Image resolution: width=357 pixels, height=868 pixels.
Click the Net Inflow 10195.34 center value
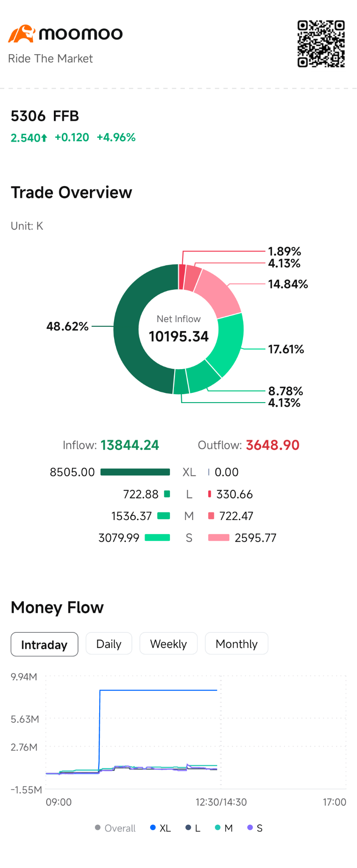point(178,337)
